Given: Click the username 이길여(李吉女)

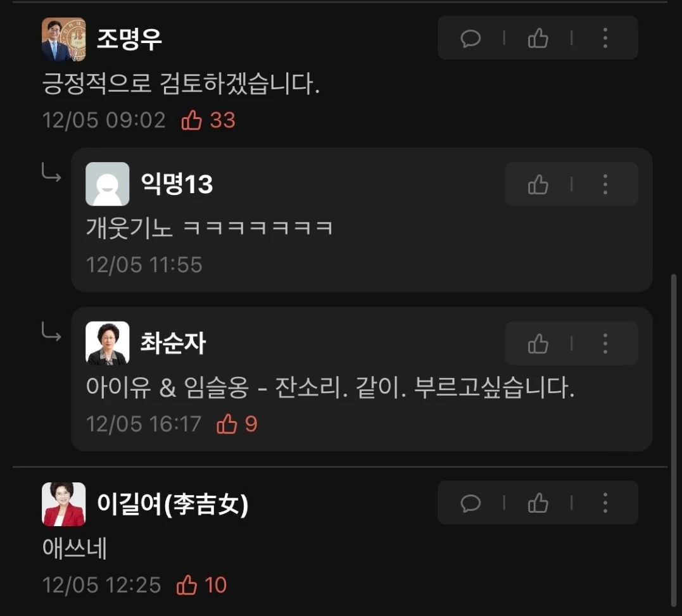Looking at the screenshot, I should tap(173, 504).
